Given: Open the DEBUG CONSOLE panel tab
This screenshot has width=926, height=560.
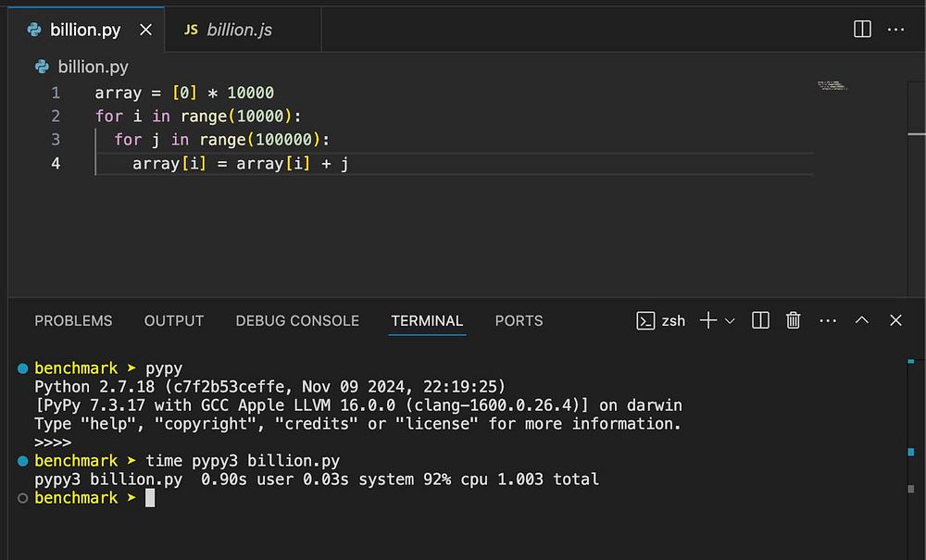Looking at the screenshot, I should click(x=297, y=320).
